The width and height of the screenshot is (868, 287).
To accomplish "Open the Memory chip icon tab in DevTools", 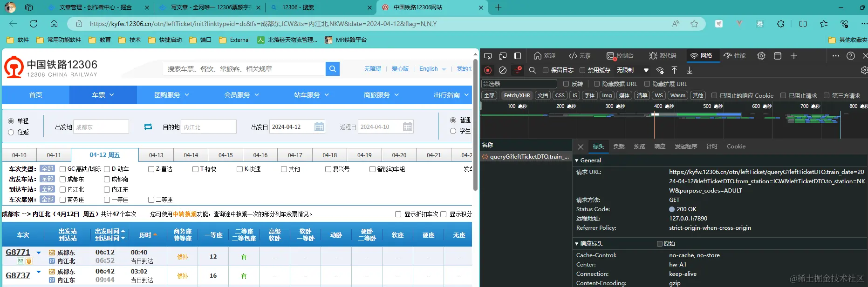I will [761, 56].
